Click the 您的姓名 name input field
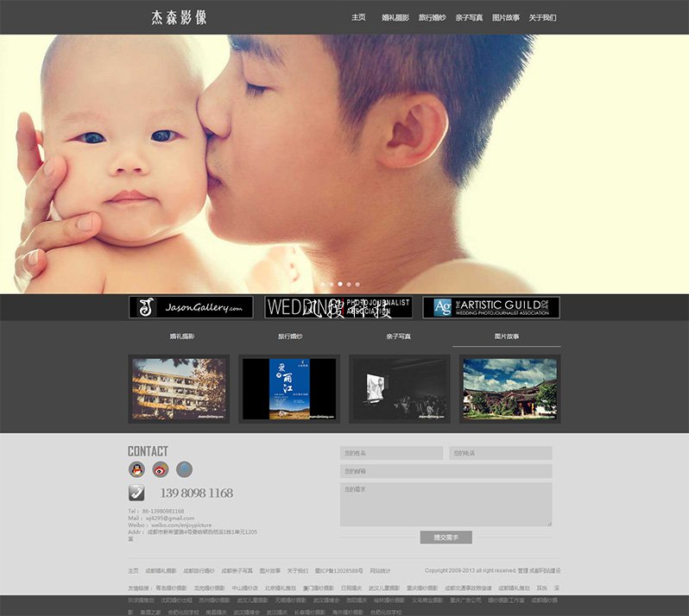The height and width of the screenshot is (616, 689). [391, 453]
